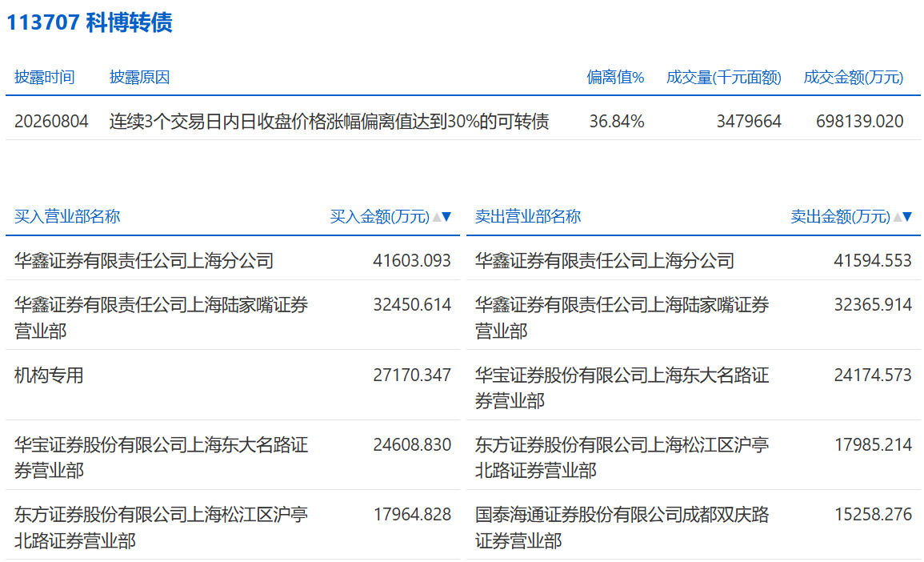Select disclosure date 20260804
This screenshot has height=562, width=924.
[51, 122]
